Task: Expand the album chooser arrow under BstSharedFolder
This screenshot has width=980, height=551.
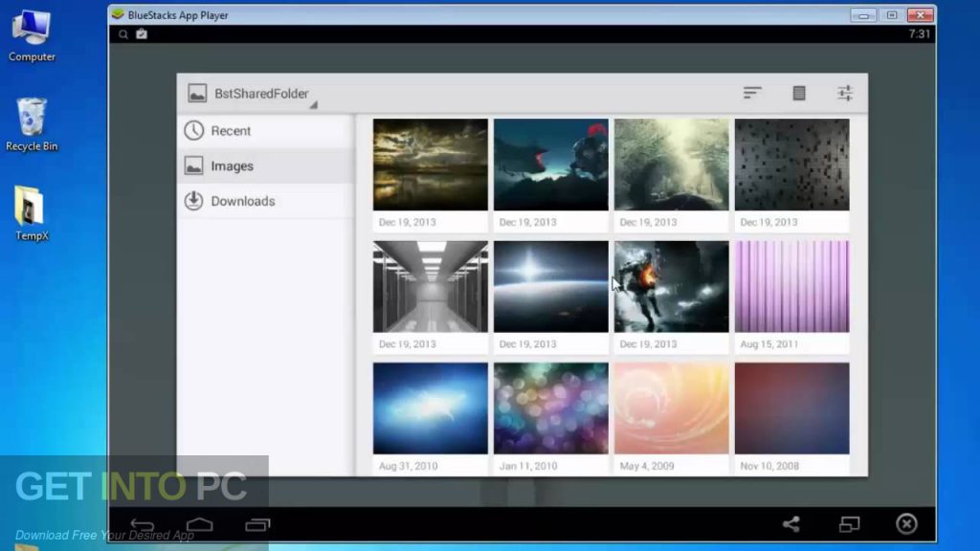Action: point(313,103)
